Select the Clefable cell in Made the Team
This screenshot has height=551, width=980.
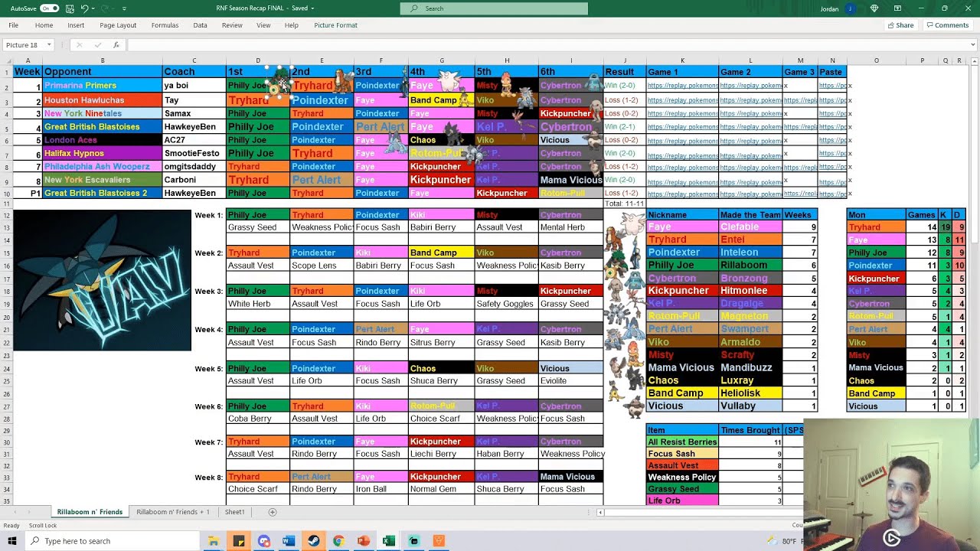(x=750, y=227)
